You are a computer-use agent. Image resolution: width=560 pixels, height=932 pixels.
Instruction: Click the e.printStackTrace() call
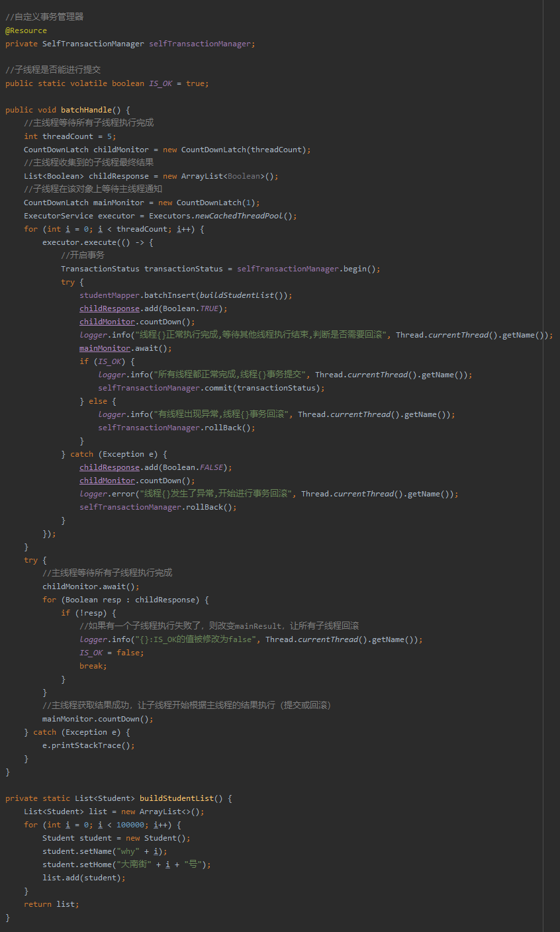(88, 745)
